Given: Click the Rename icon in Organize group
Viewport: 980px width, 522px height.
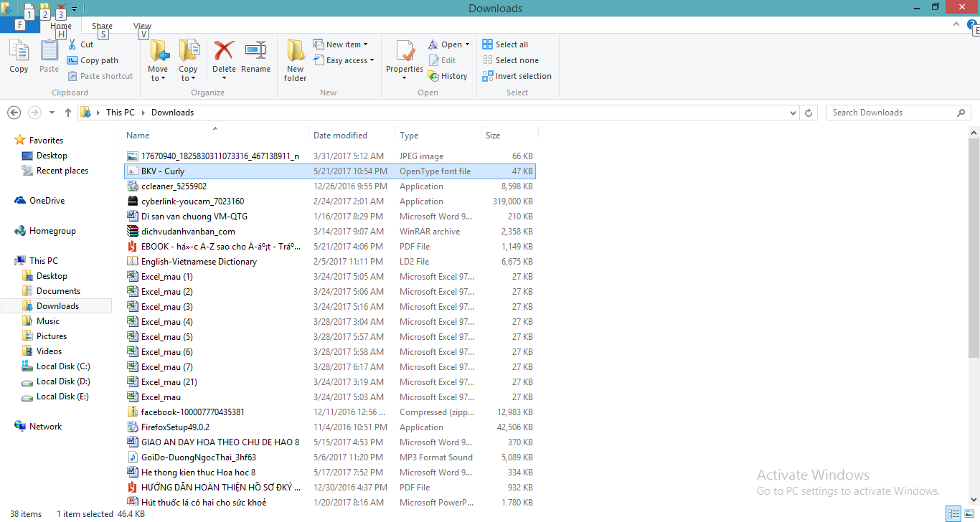Looking at the screenshot, I should (255, 52).
